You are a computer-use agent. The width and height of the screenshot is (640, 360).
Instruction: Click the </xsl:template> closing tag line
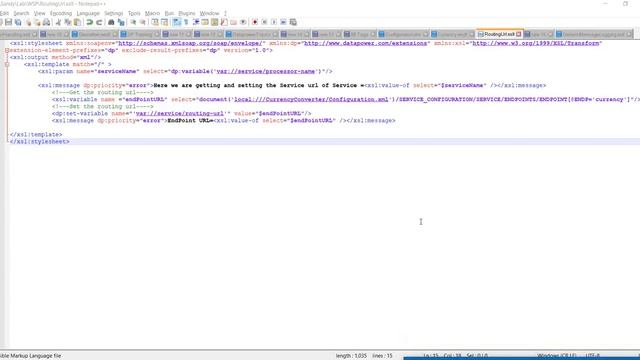[36, 135]
